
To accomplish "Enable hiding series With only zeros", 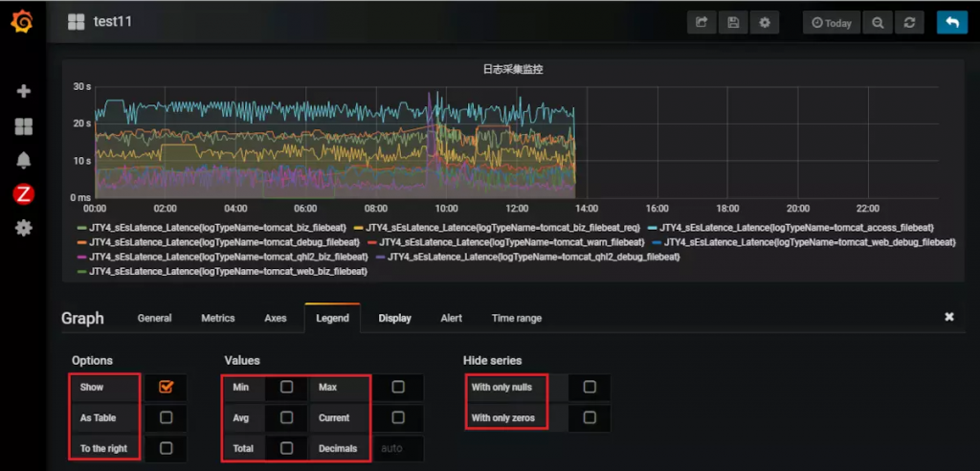I will tap(590, 417).
